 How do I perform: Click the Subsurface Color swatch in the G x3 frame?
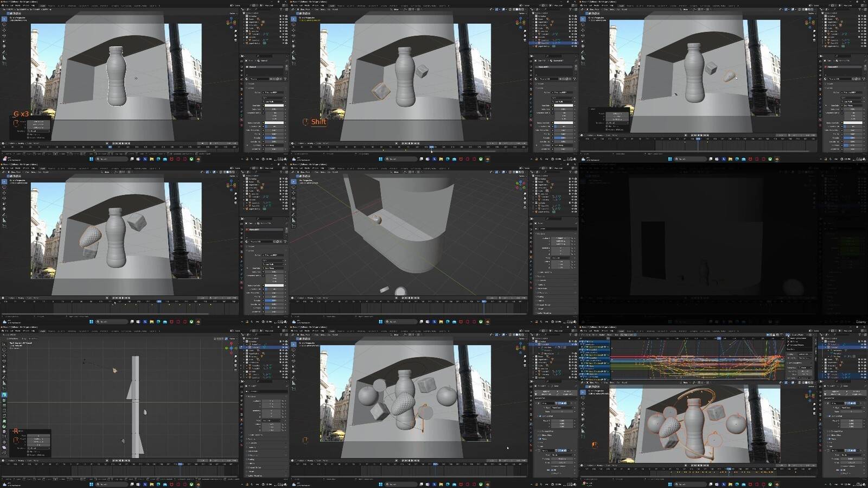(x=274, y=123)
